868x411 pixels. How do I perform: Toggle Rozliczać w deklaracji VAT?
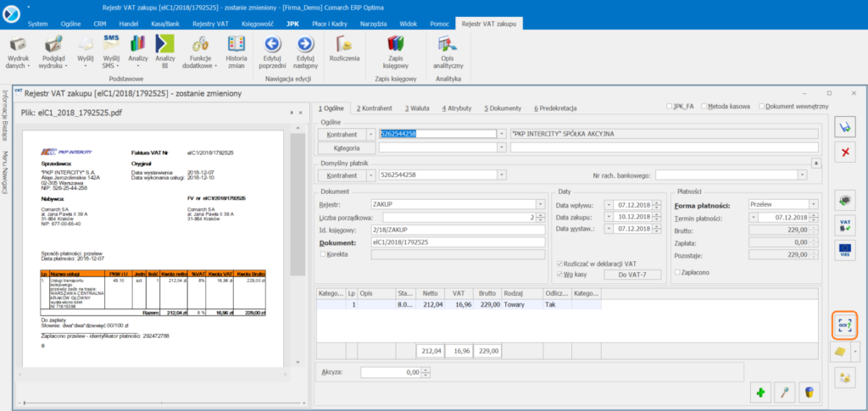(x=560, y=264)
